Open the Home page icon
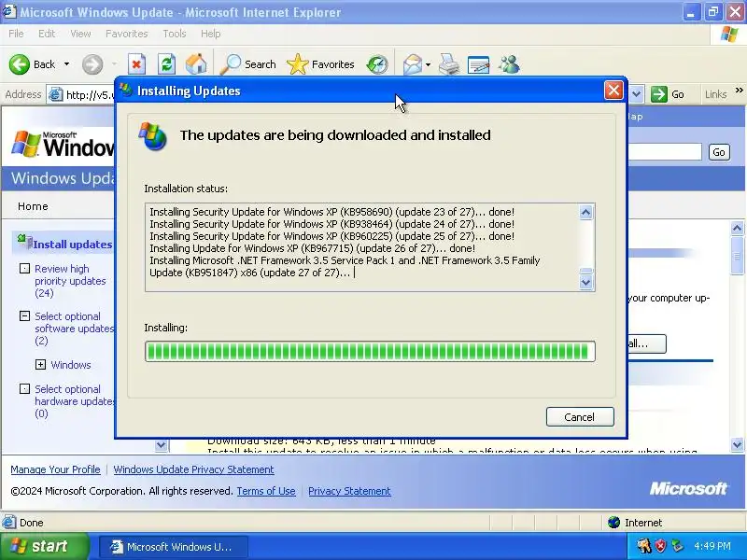 196,64
